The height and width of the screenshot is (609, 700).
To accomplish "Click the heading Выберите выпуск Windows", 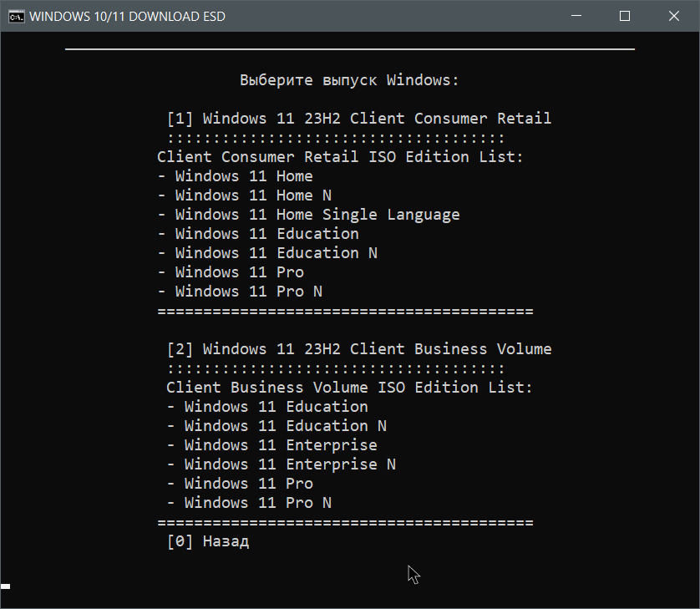I will 349,79.
